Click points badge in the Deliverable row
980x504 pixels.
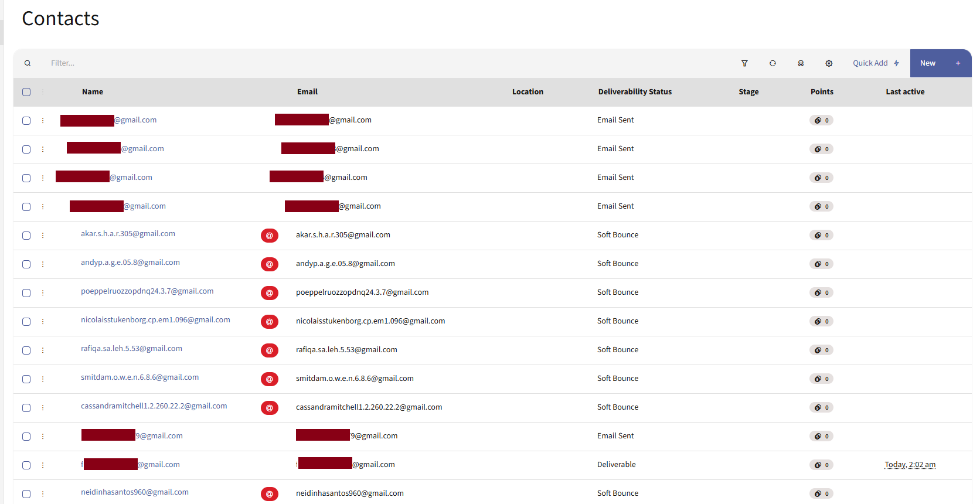click(821, 465)
